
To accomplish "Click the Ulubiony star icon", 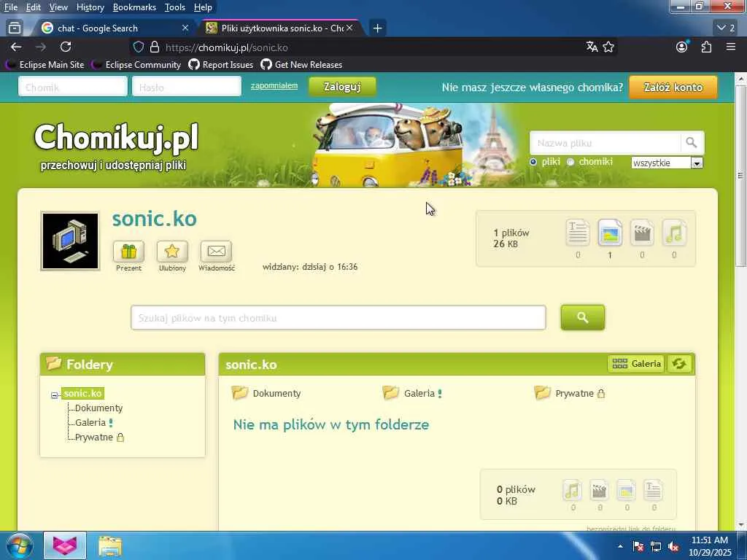I will (172, 251).
